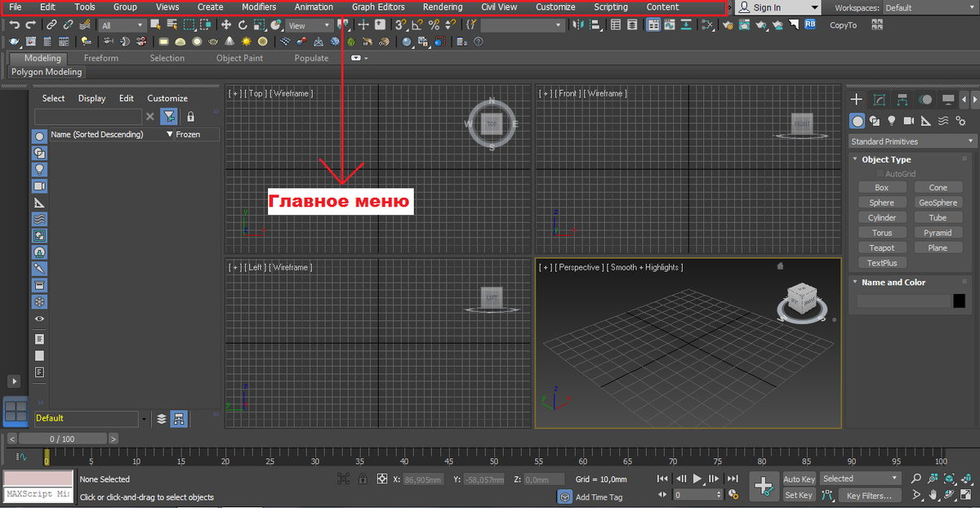Click the Unlink Selection icon

pos(69,25)
